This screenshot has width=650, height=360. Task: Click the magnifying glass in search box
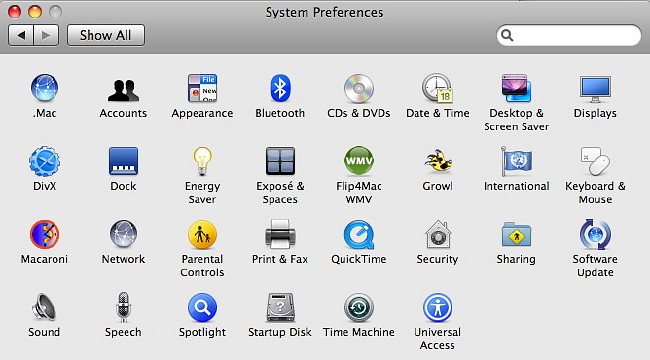(507, 35)
